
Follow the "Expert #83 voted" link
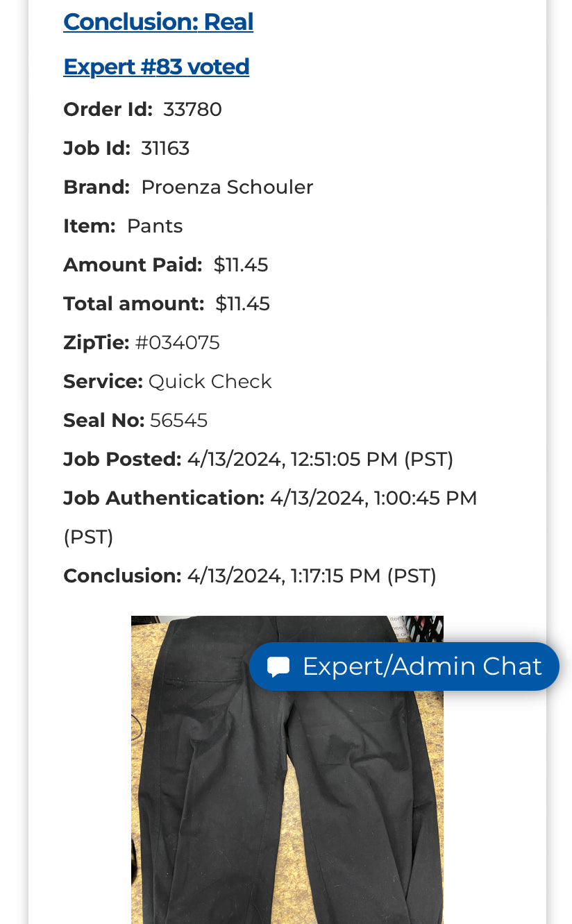click(156, 67)
